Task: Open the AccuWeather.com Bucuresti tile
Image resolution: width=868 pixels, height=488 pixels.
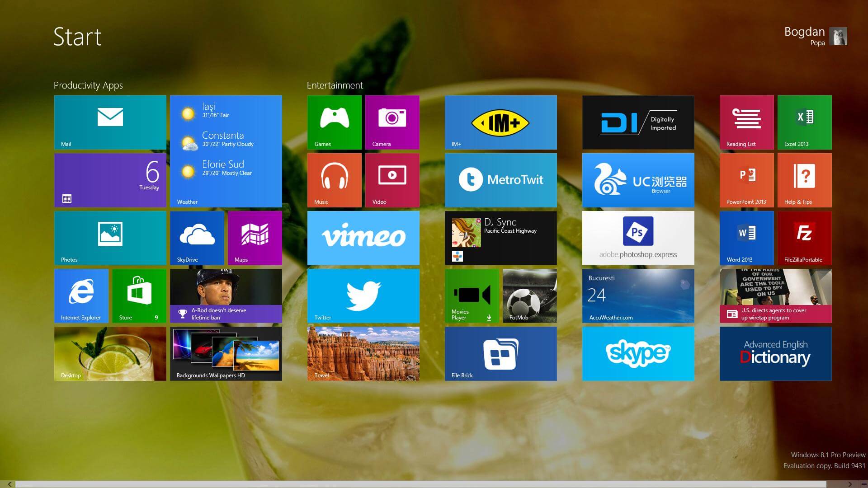Action: tap(638, 296)
